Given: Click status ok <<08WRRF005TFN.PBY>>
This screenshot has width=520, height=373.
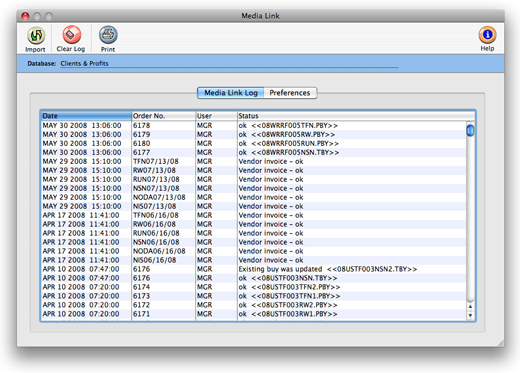Looking at the screenshot, I should pyautogui.click(x=288, y=126).
